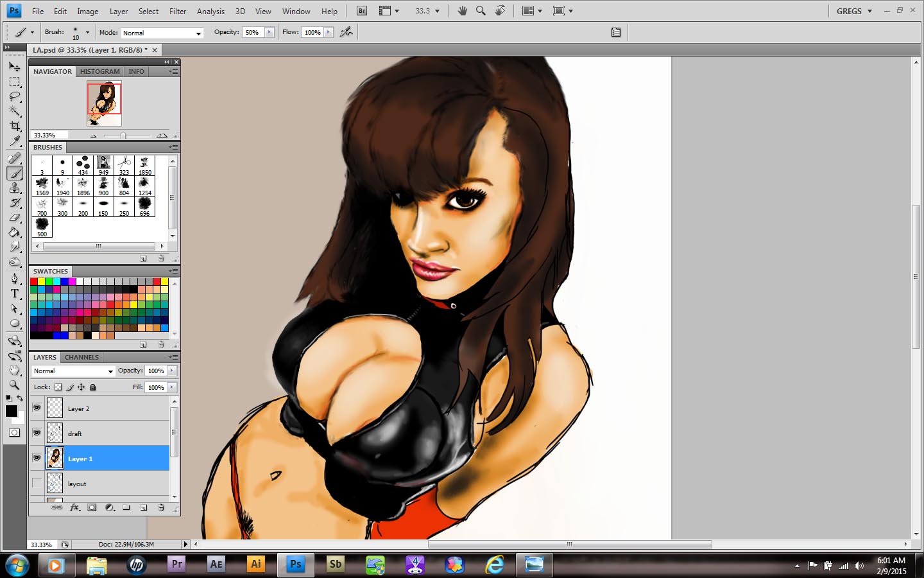Open the Histogram panel tab

pyautogui.click(x=99, y=71)
